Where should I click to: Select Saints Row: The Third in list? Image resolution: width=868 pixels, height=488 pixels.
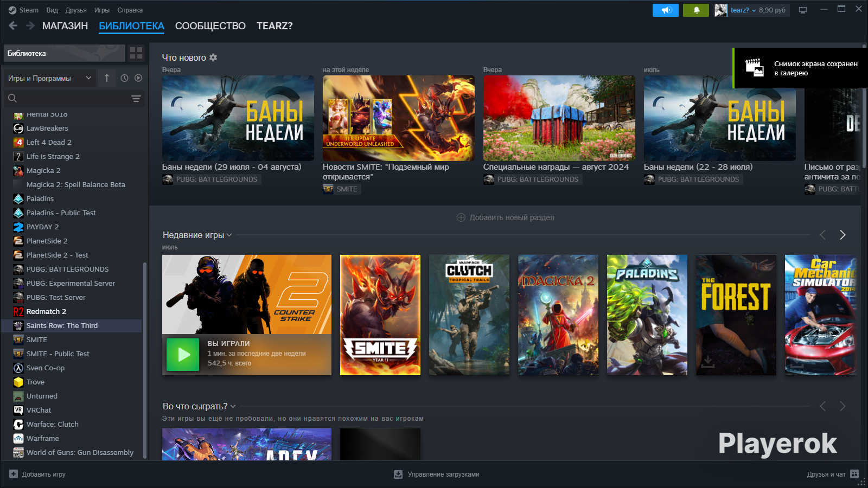click(72, 326)
